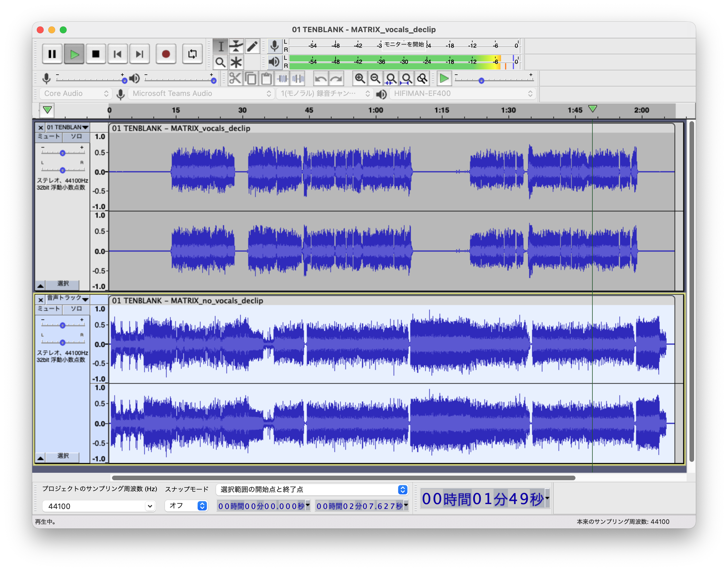Click the Fit project to width icon

[406, 79]
